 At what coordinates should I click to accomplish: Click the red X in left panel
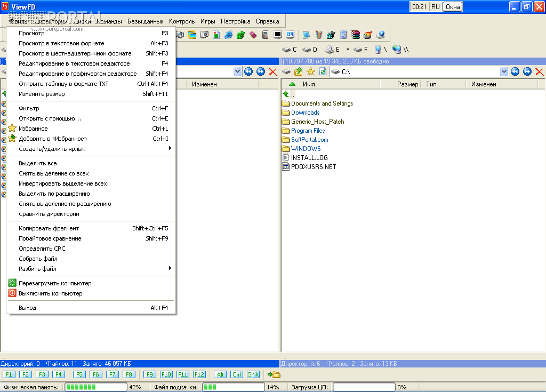[x=272, y=72]
